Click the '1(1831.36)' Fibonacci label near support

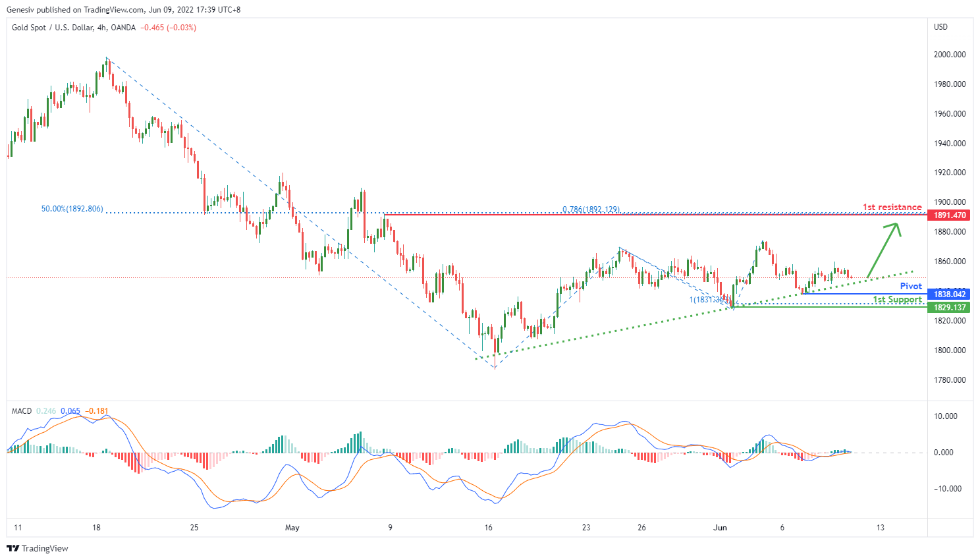[710, 300]
